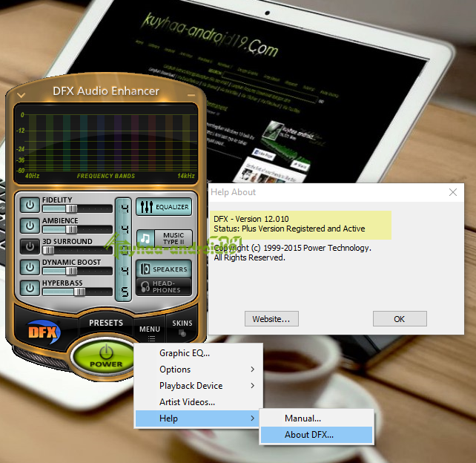Minimize the DFX Audio Enhancer window
Screen dimensions: 476x463
point(191,95)
